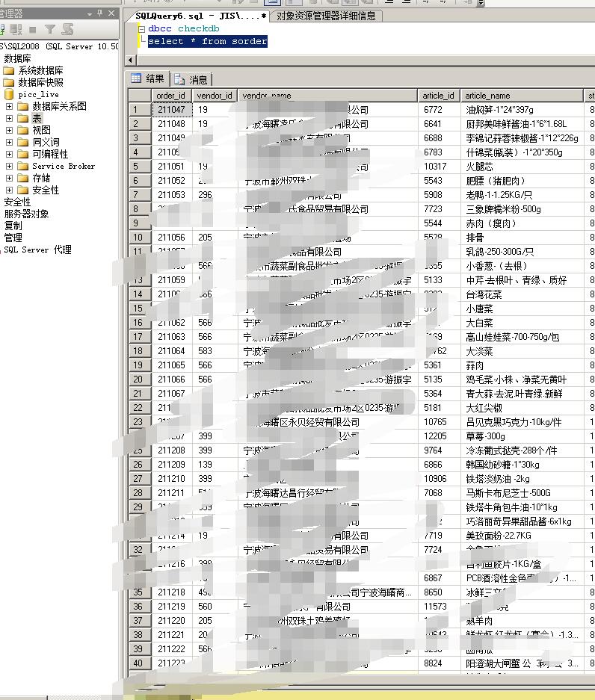
Task: Click article_name cell 大白菜
Action: pyautogui.click(x=521, y=323)
